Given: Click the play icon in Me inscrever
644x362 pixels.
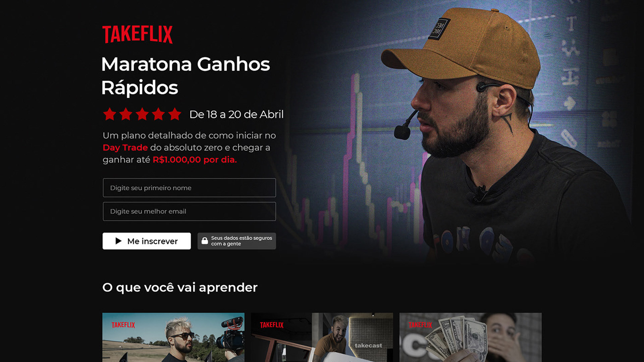Looking at the screenshot, I should point(118,241).
